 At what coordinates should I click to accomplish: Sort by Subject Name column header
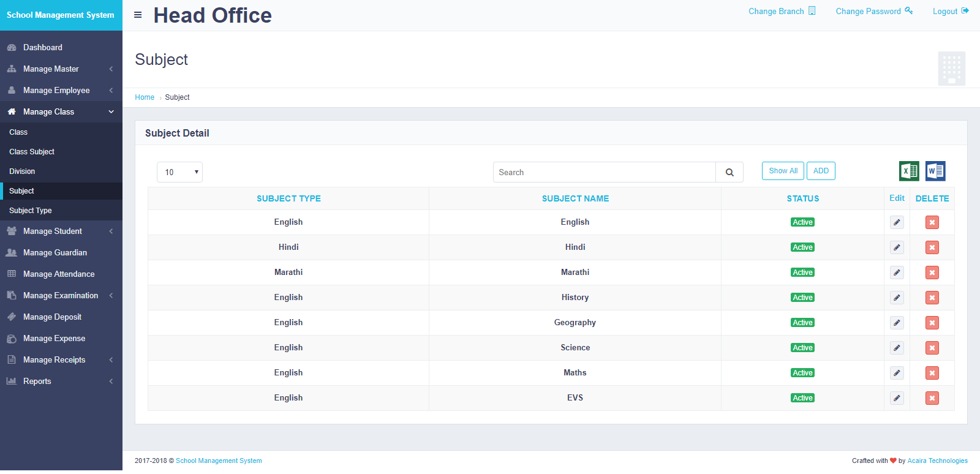coord(575,199)
